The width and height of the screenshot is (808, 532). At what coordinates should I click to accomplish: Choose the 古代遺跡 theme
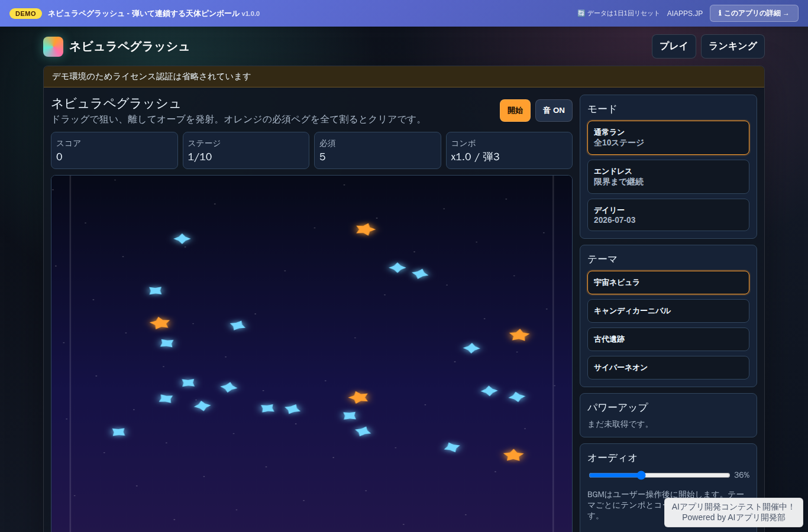668,339
